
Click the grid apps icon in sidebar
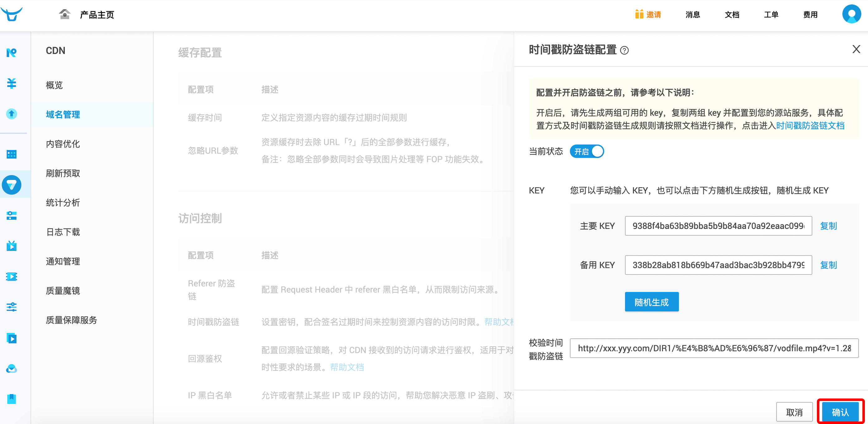[x=12, y=154]
